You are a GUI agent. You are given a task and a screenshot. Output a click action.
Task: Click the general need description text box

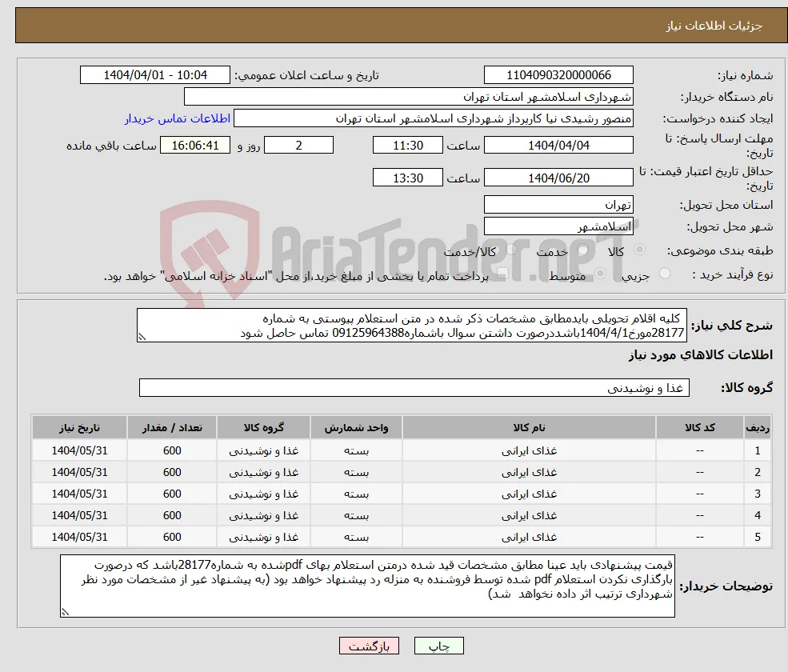click(x=411, y=325)
